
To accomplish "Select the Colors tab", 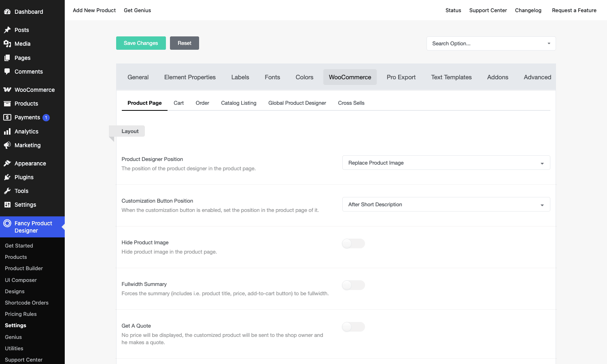I will coord(304,77).
